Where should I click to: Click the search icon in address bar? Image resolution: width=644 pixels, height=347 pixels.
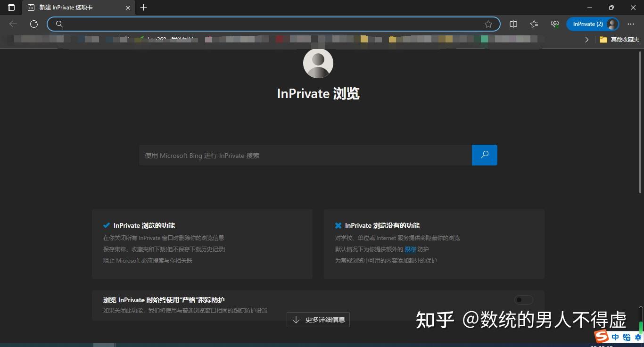tap(59, 24)
